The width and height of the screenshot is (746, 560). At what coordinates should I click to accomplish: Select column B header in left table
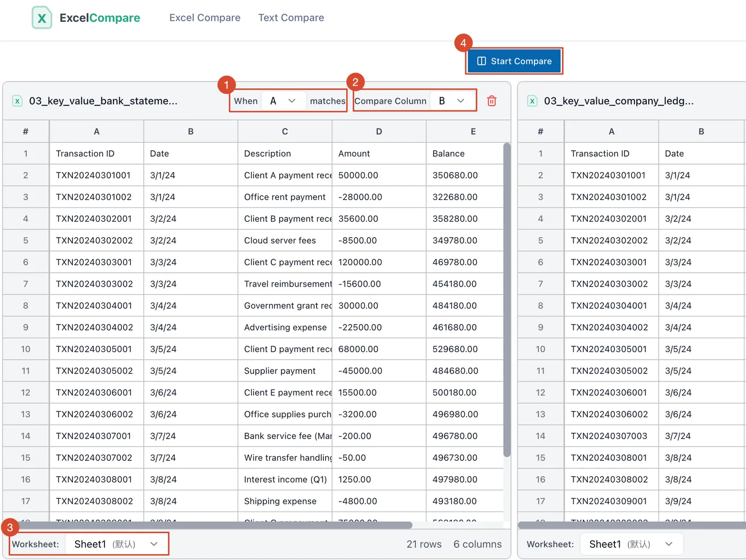coord(191,131)
